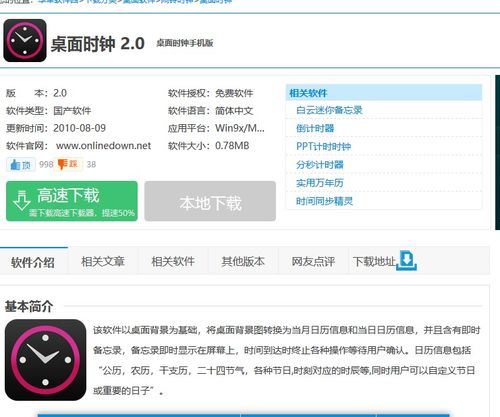Click the 简体中文 language value

tap(234, 111)
